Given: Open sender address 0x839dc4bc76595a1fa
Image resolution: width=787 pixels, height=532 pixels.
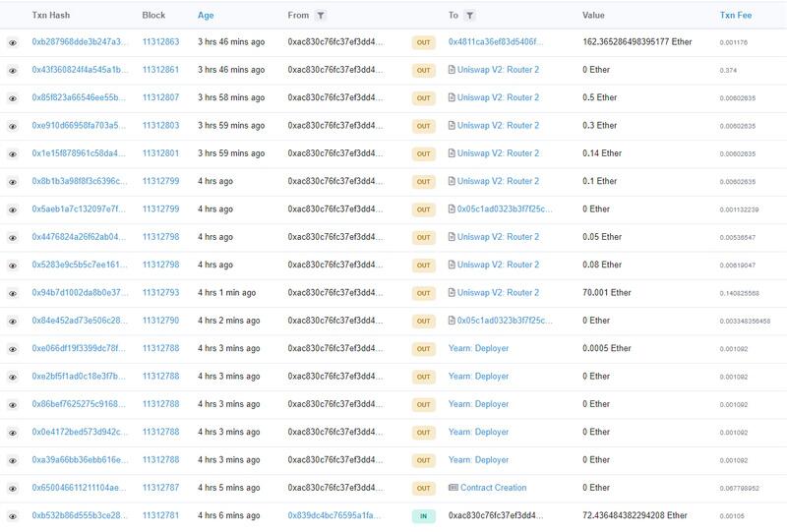Looking at the screenshot, I should 335,515.
